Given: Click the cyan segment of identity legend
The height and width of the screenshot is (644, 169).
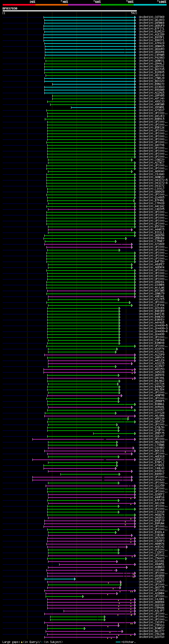Looking at the screenshot, I should click(150, 5).
